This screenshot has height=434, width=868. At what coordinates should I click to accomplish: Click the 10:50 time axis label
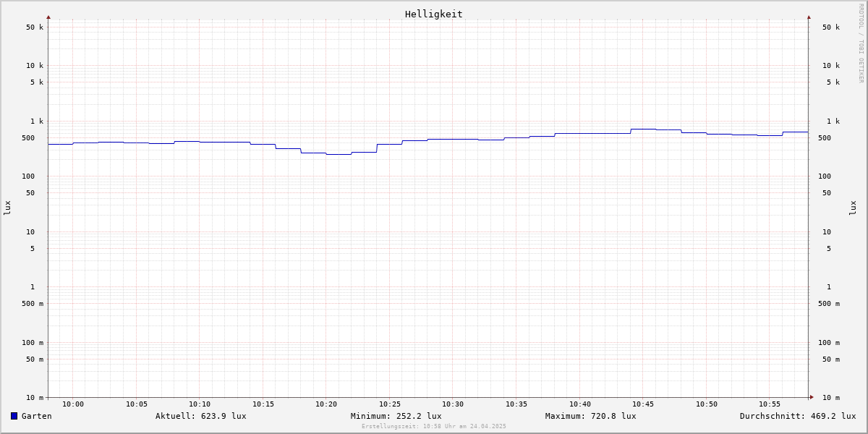pos(707,404)
